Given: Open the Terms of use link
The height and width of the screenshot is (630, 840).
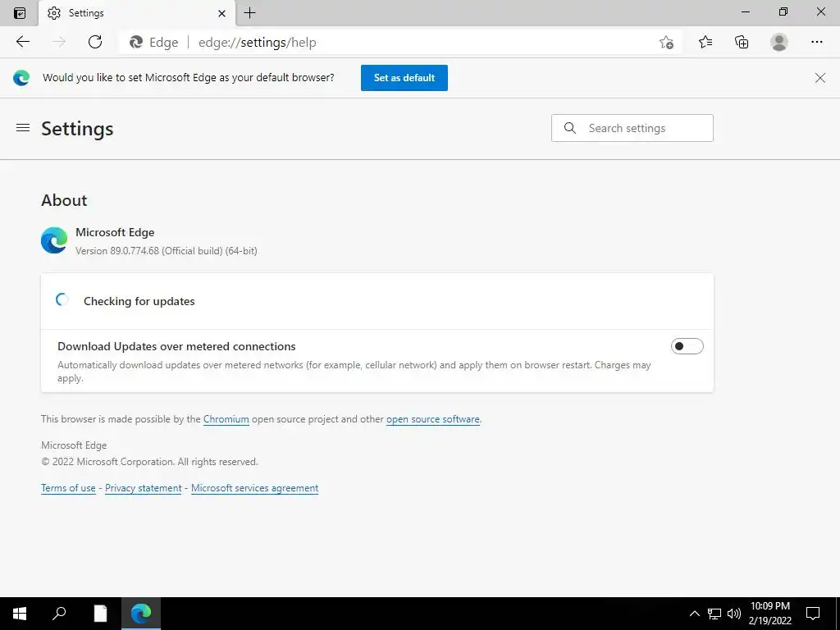Looking at the screenshot, I should (68, 488).
